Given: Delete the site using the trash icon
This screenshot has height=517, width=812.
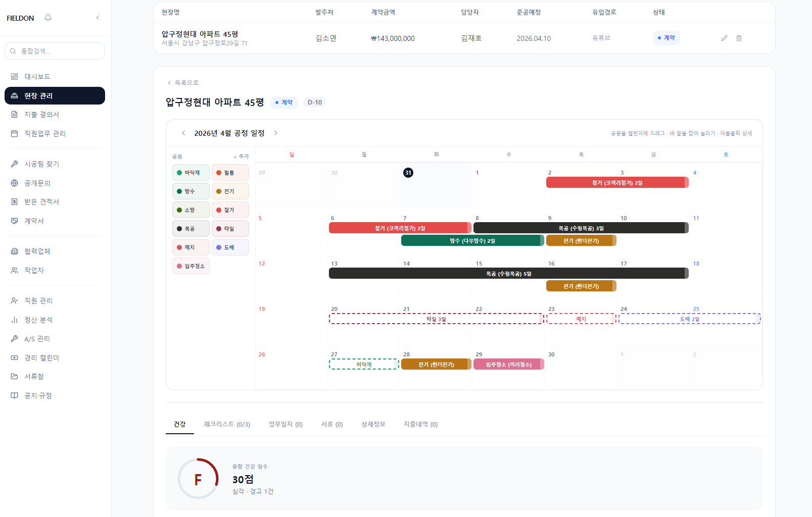Looking at the screenshot, I should 739,38.
